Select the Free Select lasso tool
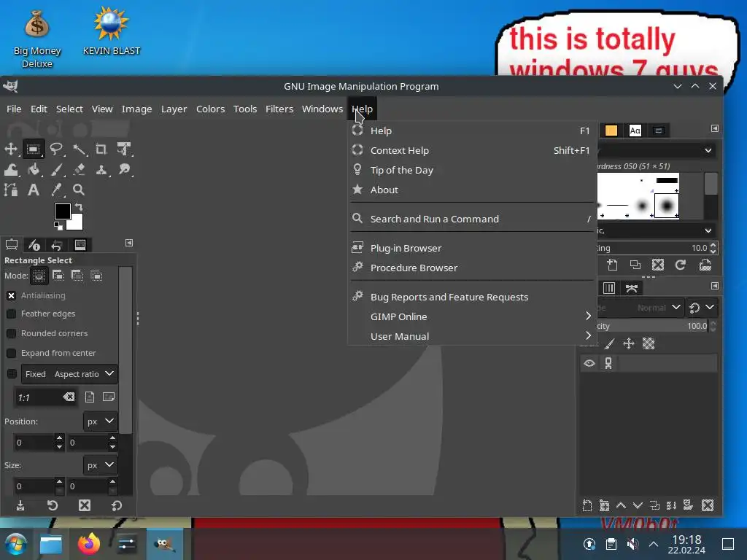747x560 pixels. (56, 149)
